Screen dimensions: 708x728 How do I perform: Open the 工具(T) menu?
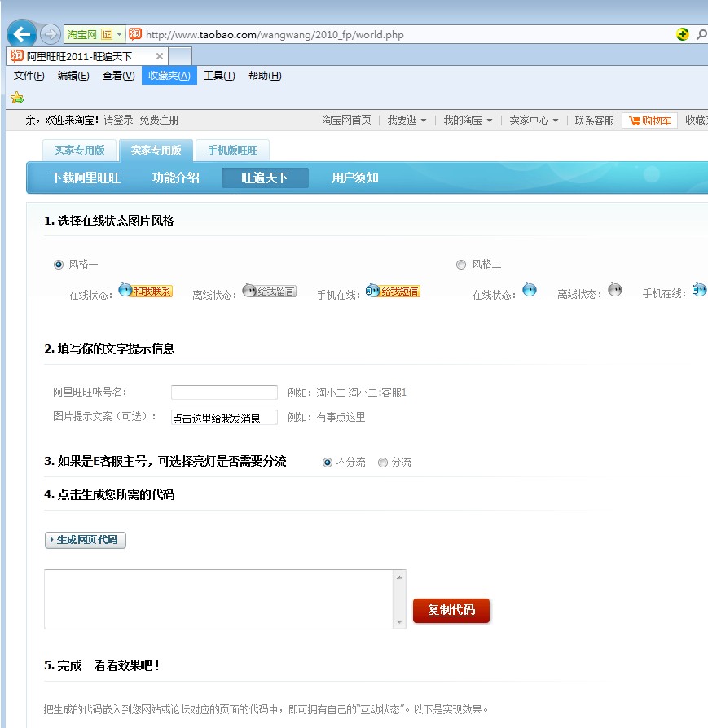[219, 76]
